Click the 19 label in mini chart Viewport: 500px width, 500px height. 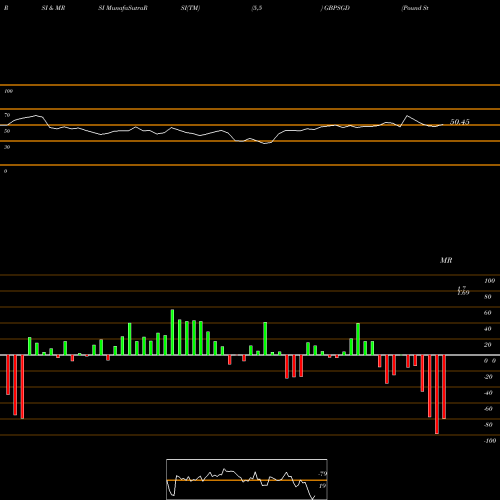[x=322, y=486]
